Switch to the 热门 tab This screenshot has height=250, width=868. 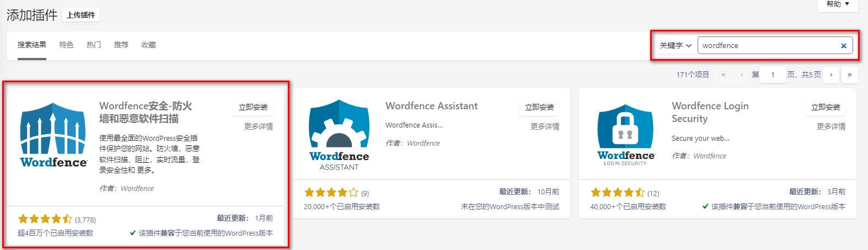click(x=94, y=45)
